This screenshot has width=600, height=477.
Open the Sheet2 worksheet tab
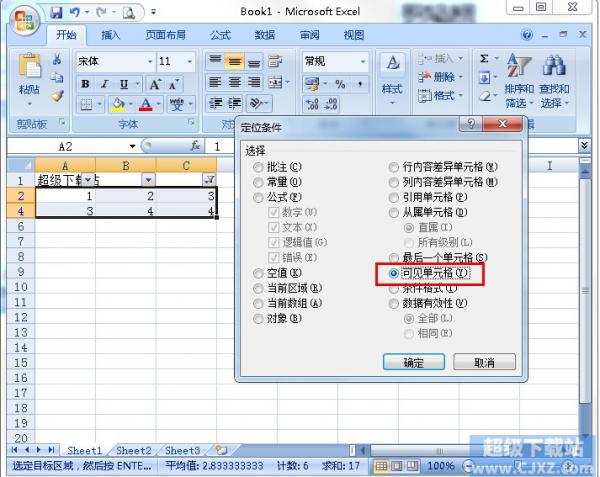[x=134, y=451]
